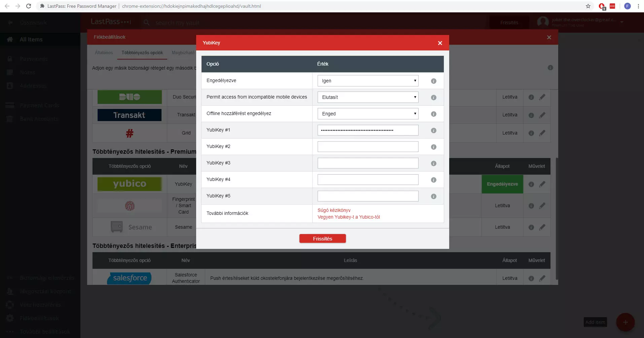Open Offline hozzáférést dropdown showing Enged
Image resolution: width=644 pixels, height=338 pixels.
(x=368, y=114)
